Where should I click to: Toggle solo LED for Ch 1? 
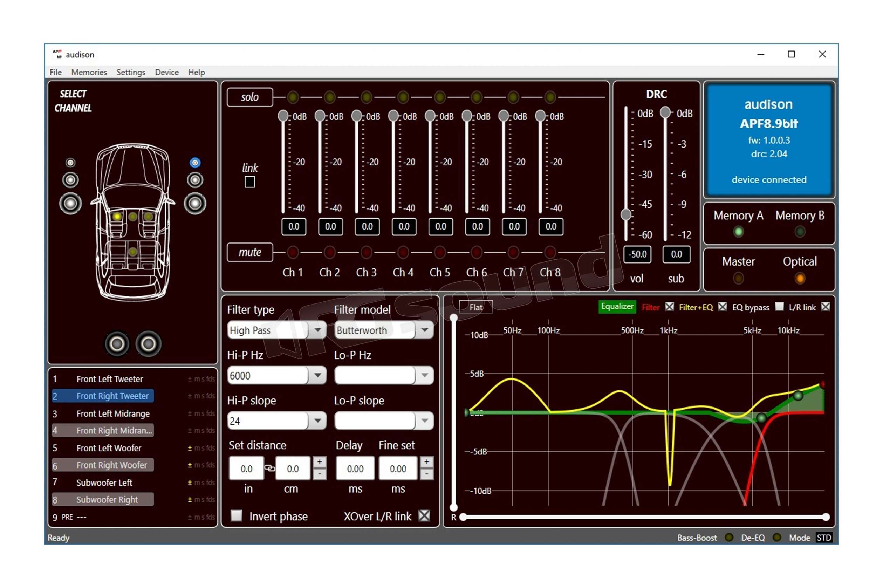coord(293,97)
